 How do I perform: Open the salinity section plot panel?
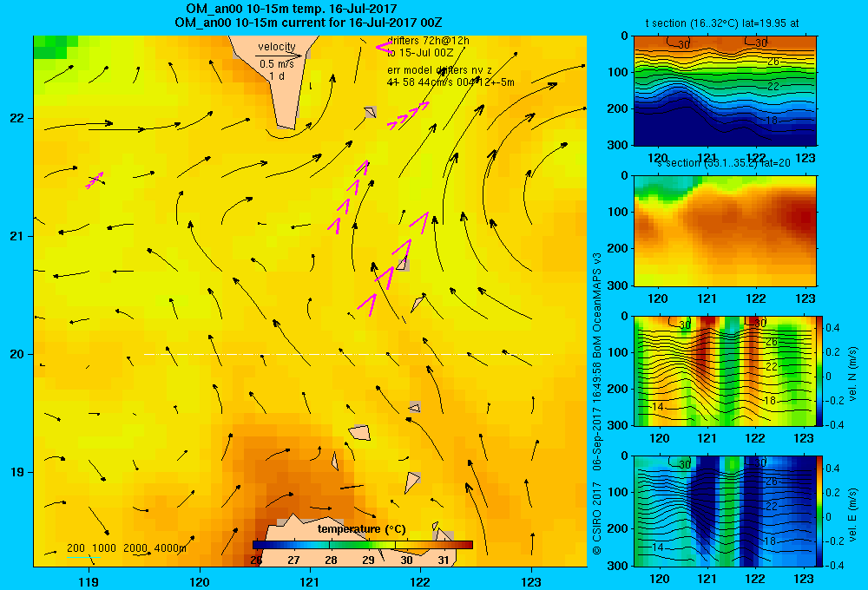[x=725, y=231]
